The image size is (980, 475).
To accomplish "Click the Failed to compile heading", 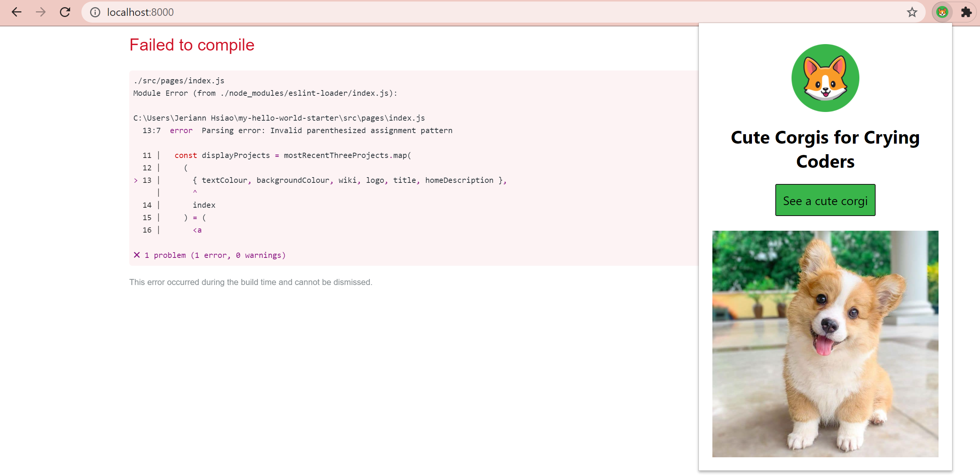I will click(192, 45).
